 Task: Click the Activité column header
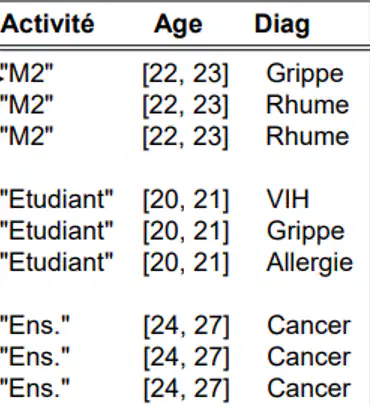[x=47, y=24]
